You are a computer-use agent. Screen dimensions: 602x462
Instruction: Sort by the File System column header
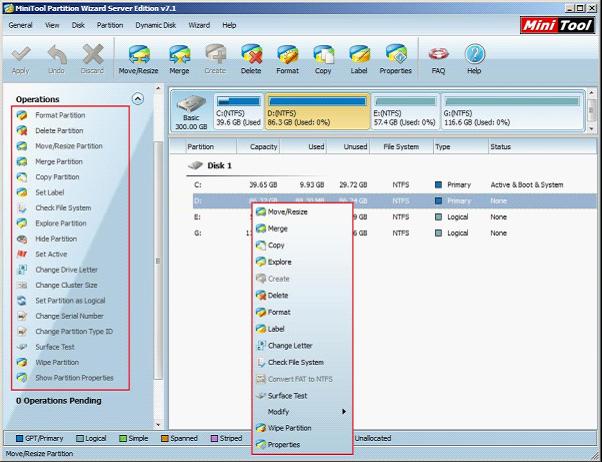(401, 147)
